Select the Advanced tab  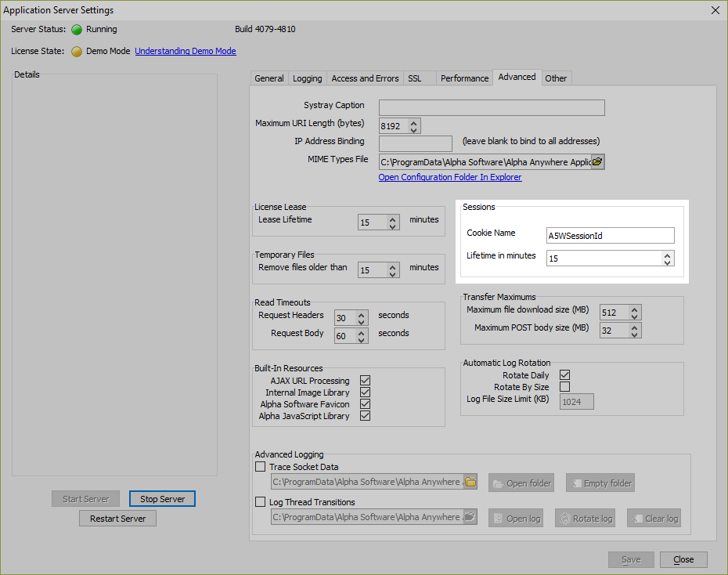[x=517, y=77]
